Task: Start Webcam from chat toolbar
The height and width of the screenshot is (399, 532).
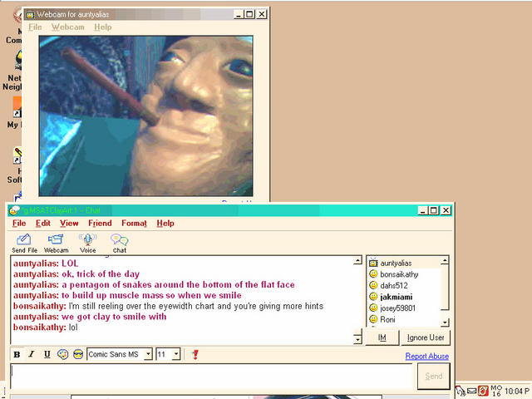Action: (56, 244)
